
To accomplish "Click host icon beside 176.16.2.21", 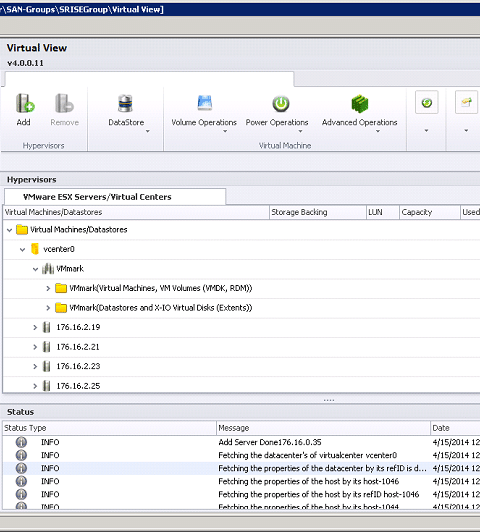I will 47,347.
